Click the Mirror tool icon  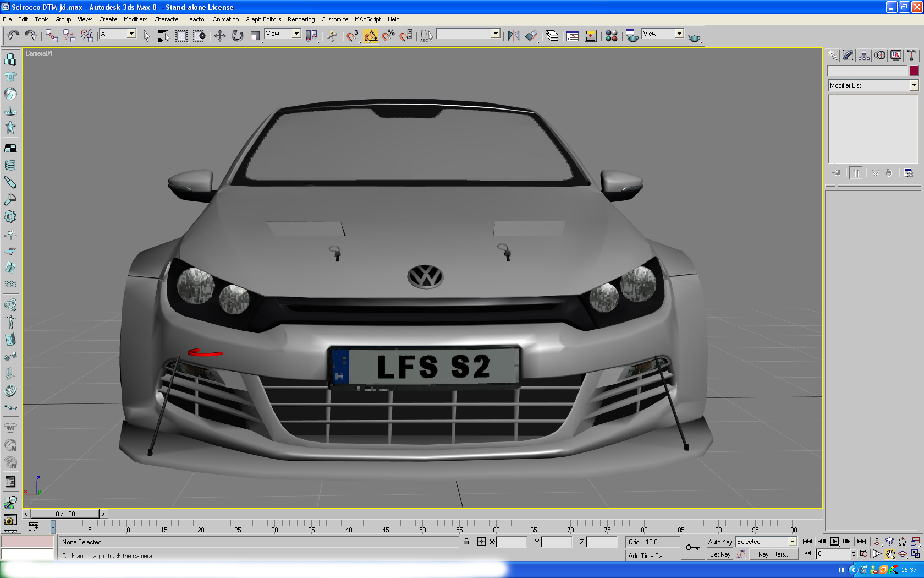point(514,36)
